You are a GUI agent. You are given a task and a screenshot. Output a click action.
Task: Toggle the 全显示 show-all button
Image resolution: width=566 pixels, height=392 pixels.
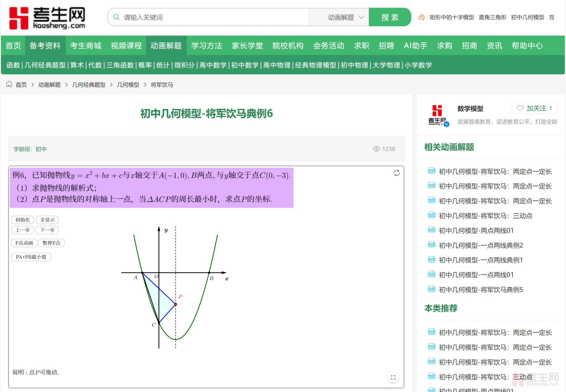pyautogui.click(x=47, y=220)
